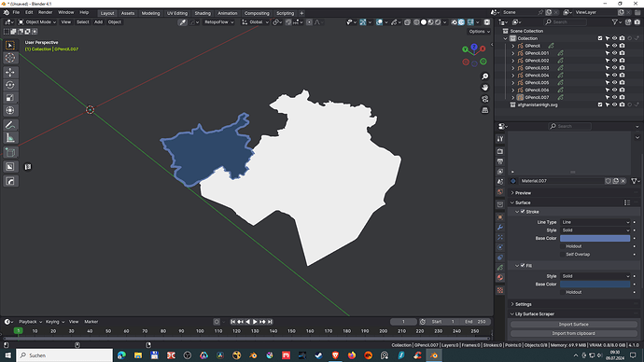
Task: Open the Texture properties tab
Action: [500, 290]
